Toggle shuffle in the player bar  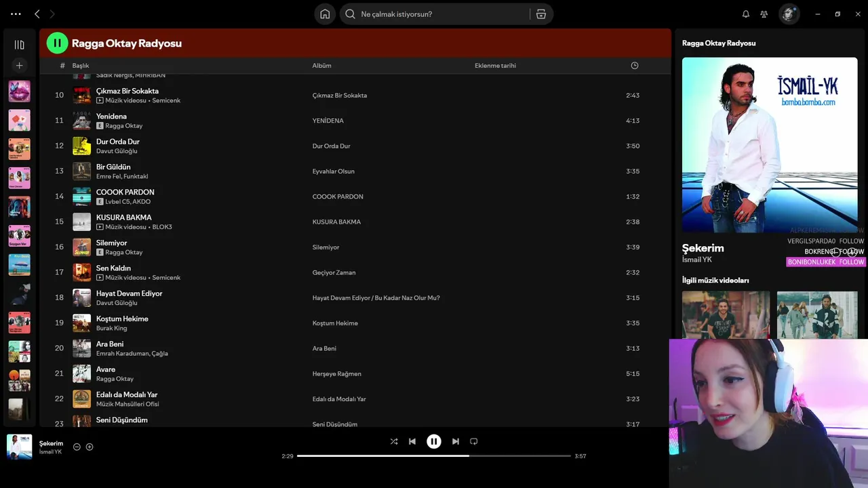[x=394, y=441]
